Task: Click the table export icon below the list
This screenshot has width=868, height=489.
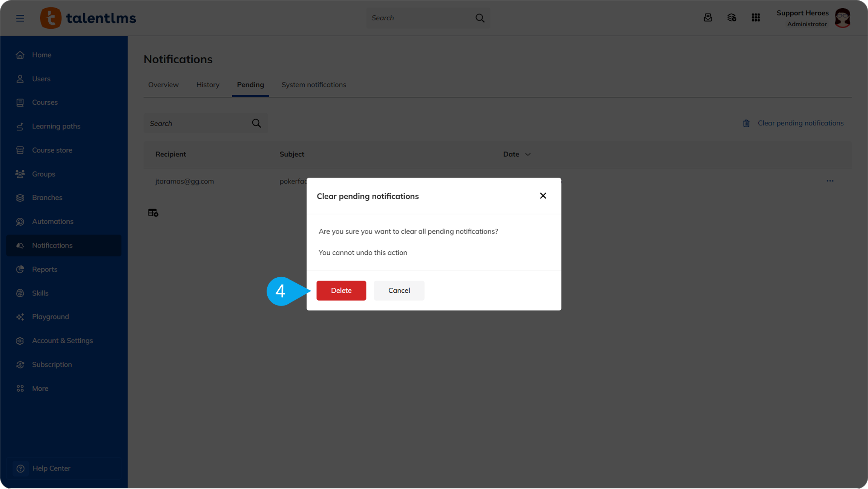Action: tap(153, 213)
